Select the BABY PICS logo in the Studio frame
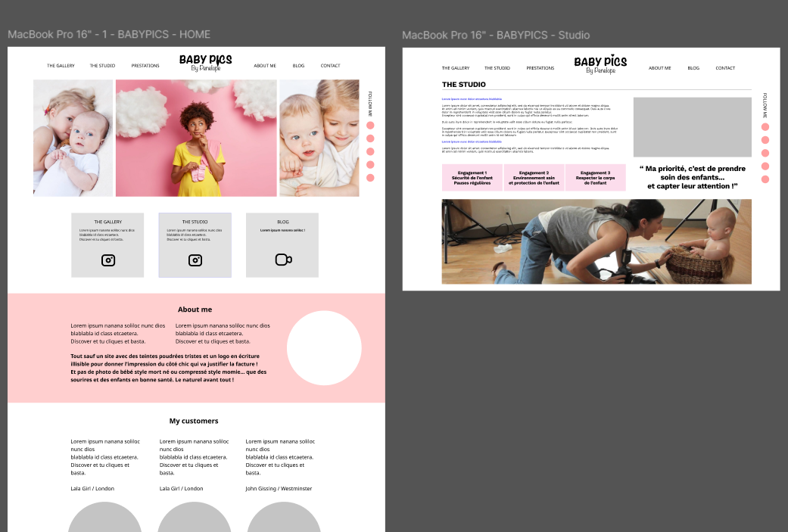Image resolution: width=788 pixels, height=532 pixels. point(600,65)
